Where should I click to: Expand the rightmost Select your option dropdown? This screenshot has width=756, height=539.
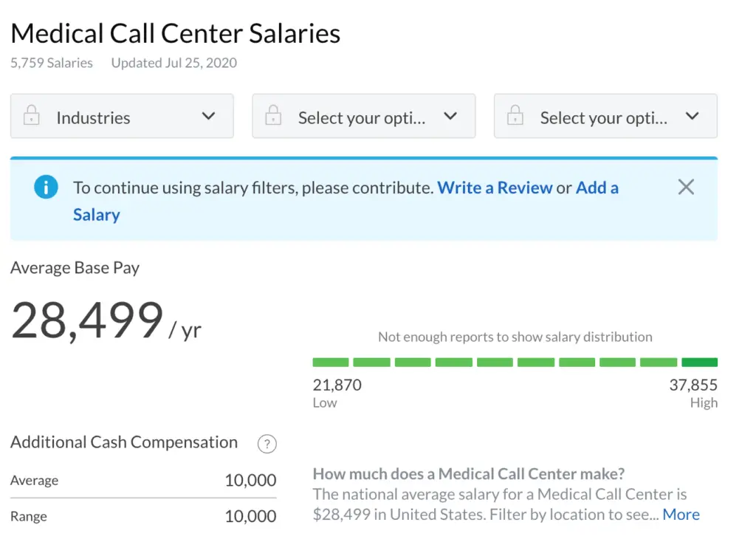tap(693, 116)
